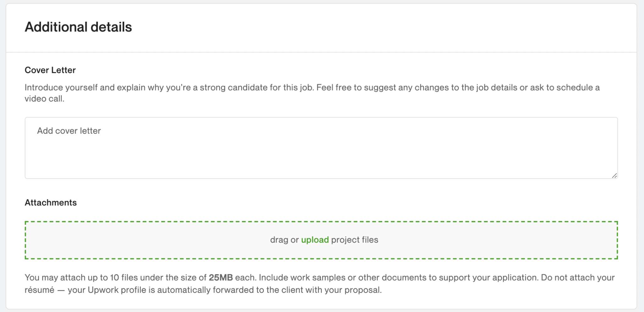644x312 pixels.
Task: Click the word résumé in the note
Action: pos(39,290)
